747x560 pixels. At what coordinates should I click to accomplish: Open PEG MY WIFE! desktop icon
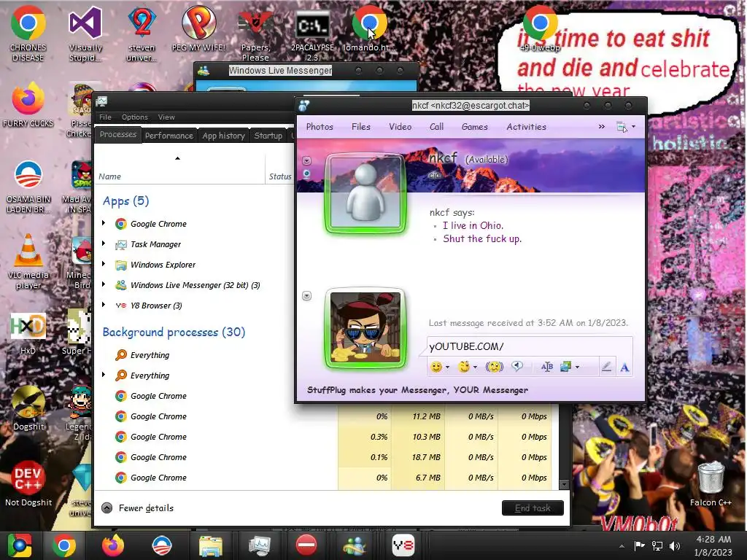click(198, 28)
